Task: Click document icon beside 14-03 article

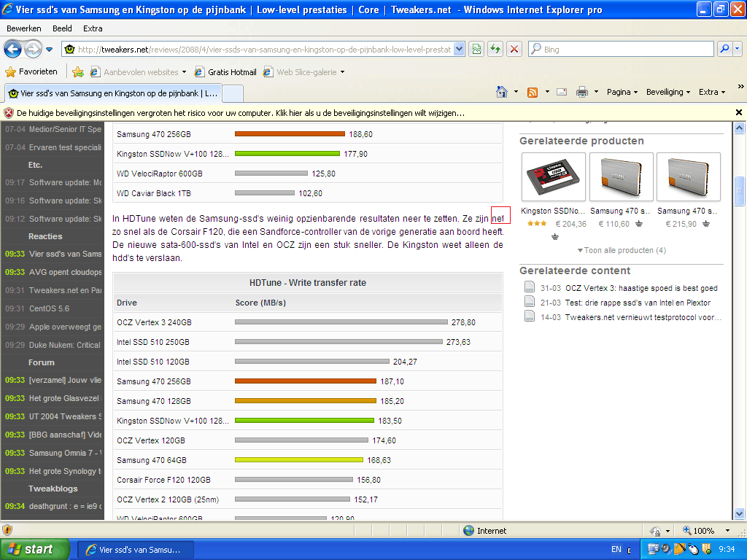Action: (530, 316)
